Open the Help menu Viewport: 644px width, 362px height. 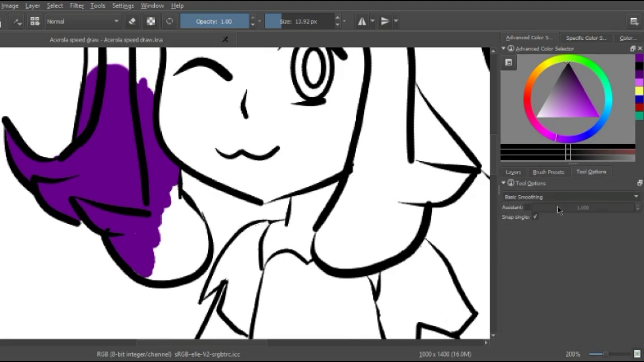pos(177,6)
